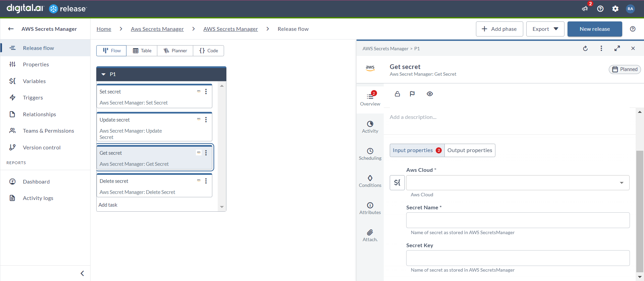Image resolution: width=644 pixels, height=281 pixels.
Task: Open the Attach. section of the task
Action: pos(370,235)
